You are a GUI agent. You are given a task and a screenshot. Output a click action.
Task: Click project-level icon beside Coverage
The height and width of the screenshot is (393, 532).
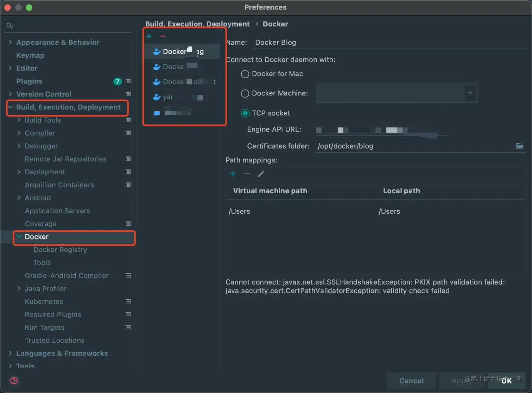(128, 224)
